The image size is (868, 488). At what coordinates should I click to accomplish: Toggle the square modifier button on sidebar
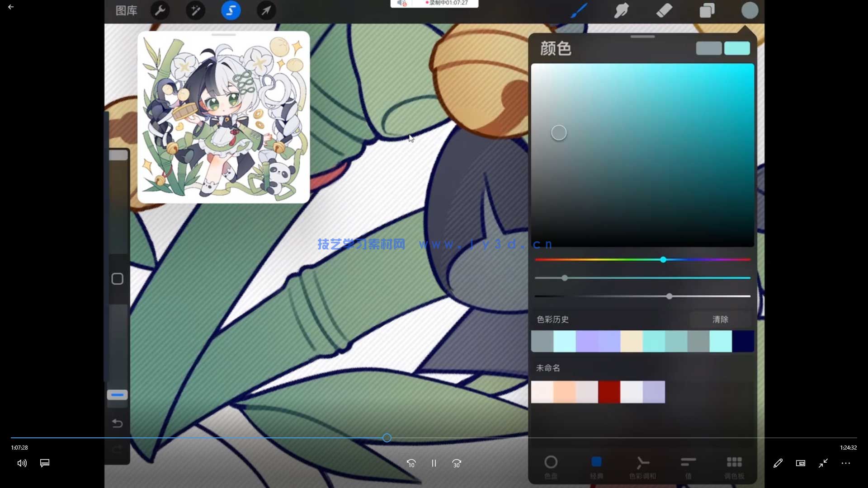[118, 279]
